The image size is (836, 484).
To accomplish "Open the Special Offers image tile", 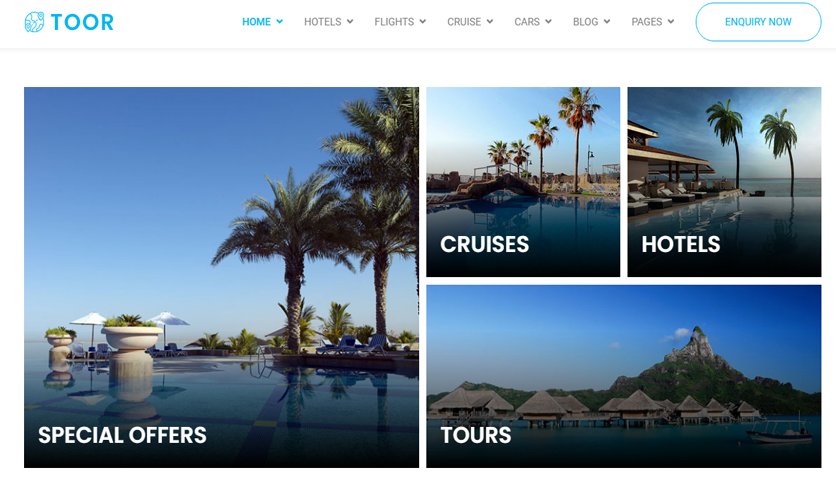I will 221,277.
